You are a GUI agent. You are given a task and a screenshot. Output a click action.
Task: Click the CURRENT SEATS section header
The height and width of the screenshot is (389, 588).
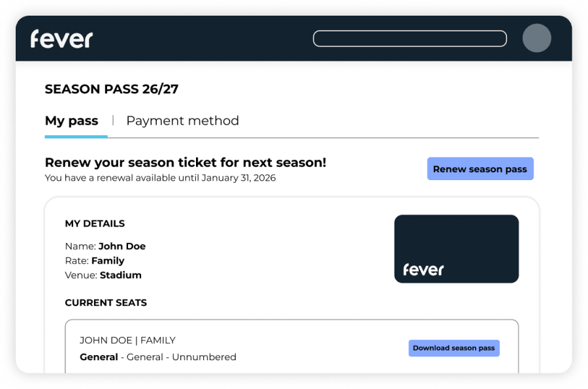coord(106,302)
